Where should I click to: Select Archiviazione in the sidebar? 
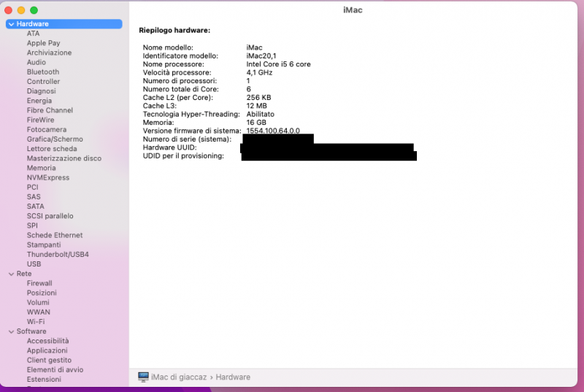tap(49, 53)
